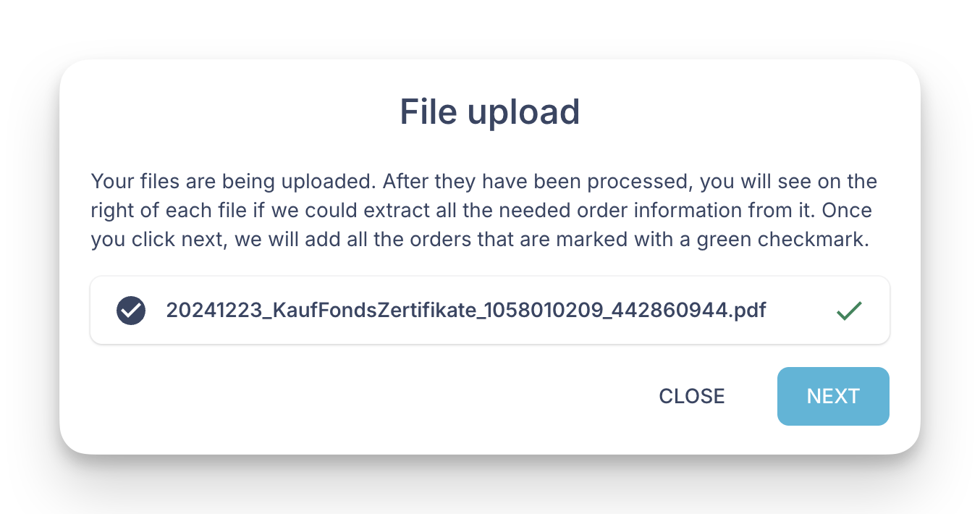Screen dimensions: 980x514
Task: Click the extraction success tick on the right
Action: click(849, 311)
